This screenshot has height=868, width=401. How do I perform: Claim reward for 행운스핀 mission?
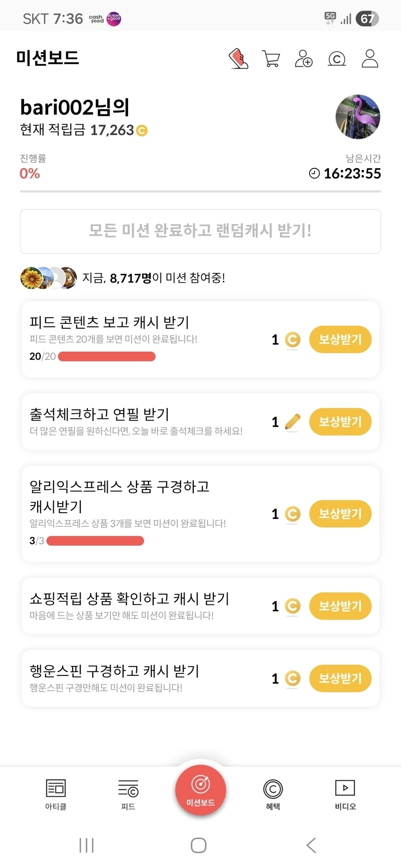[340, 678]
